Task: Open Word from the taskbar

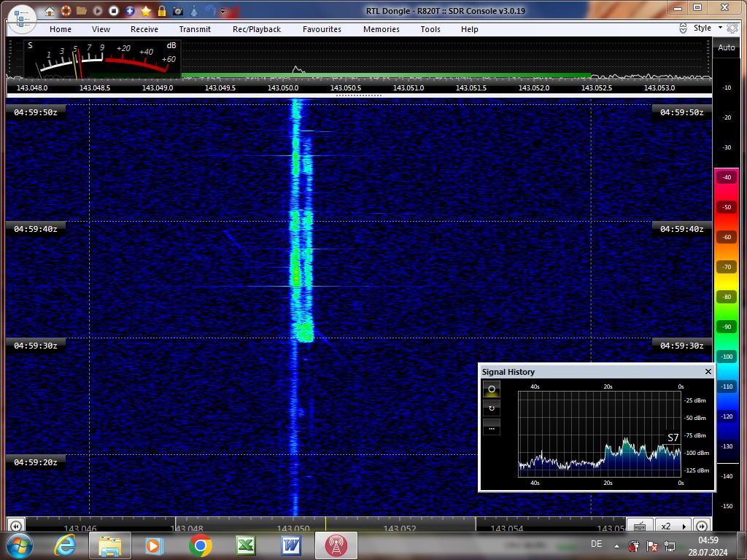Action: tap(290, 545)
